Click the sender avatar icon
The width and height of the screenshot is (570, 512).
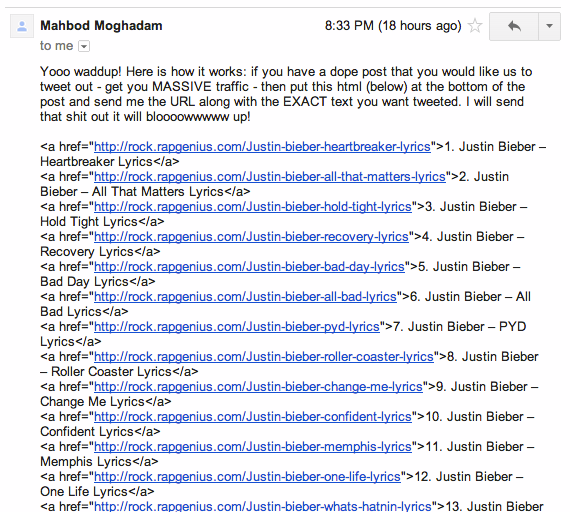[22, 26]
